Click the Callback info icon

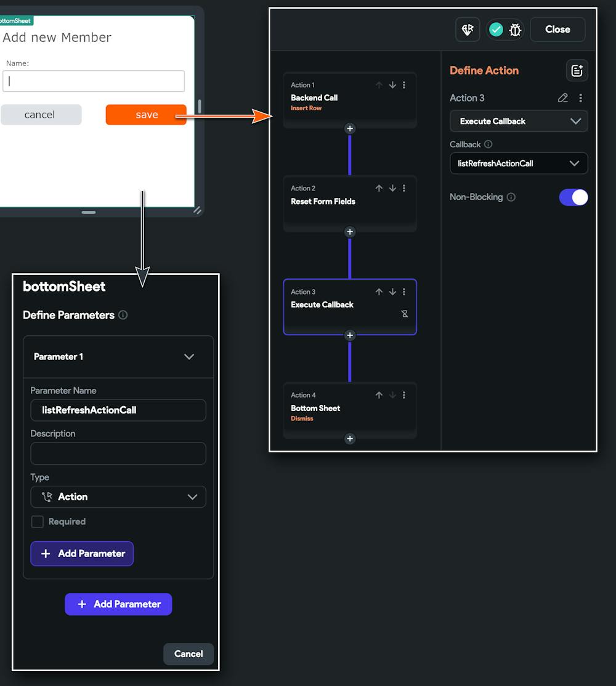(x=488, y=144)
